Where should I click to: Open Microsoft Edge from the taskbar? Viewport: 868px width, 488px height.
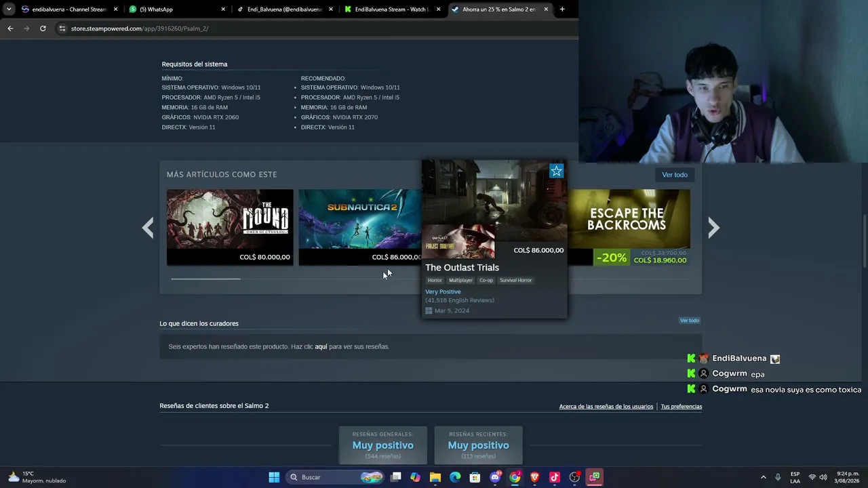[x=455, y=477]
